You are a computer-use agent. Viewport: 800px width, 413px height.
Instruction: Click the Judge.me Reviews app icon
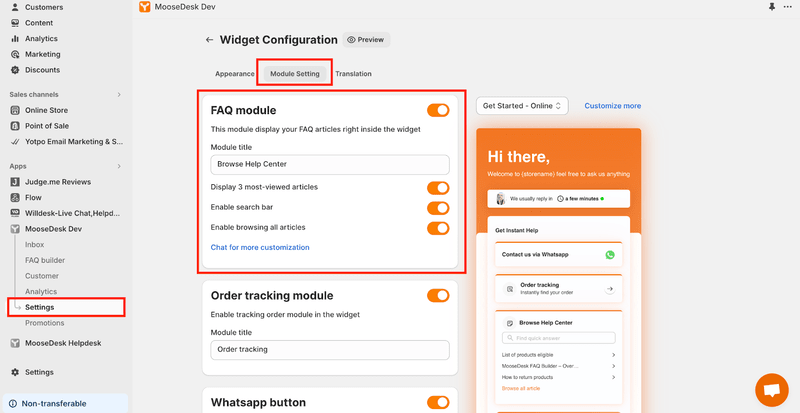tap(15, 182)
